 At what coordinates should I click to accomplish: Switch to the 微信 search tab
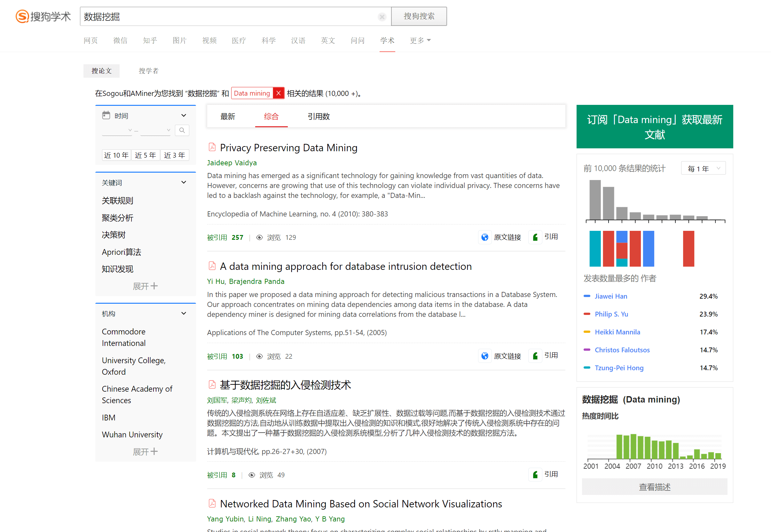pyautogui.click(x=120, y=40)
